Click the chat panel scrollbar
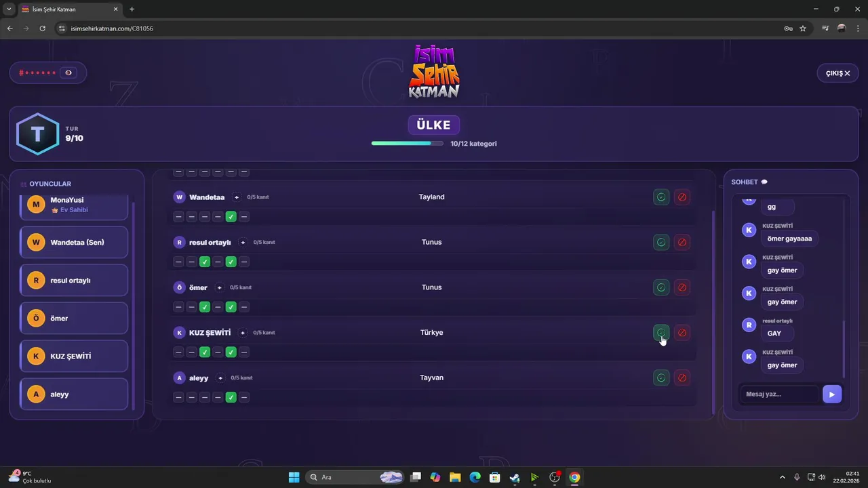The height and width of the screenshot is (488, 868). click(844, 350)
